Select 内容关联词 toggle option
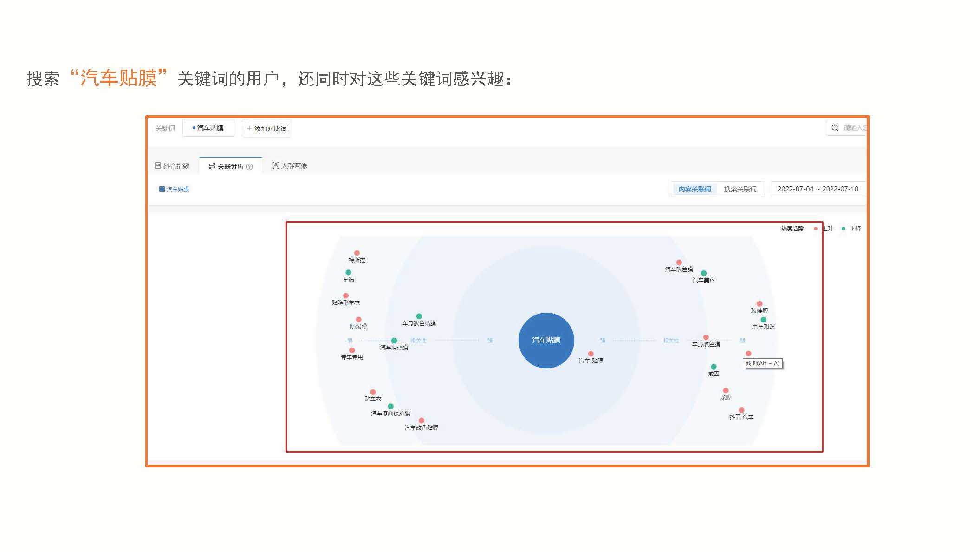 tap(694, 189)
